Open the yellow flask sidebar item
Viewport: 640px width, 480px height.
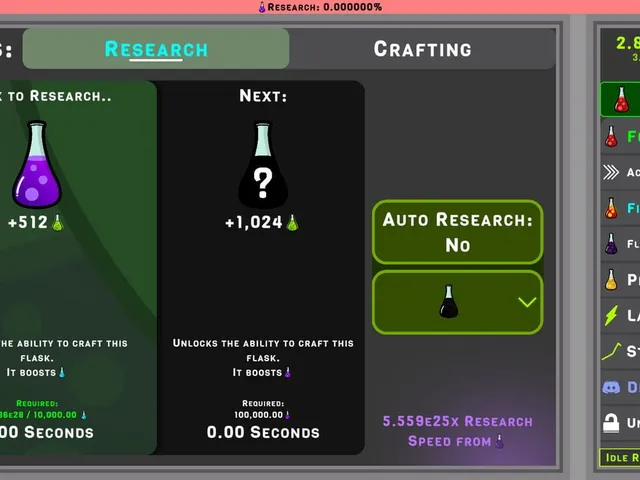coord(620,280)
